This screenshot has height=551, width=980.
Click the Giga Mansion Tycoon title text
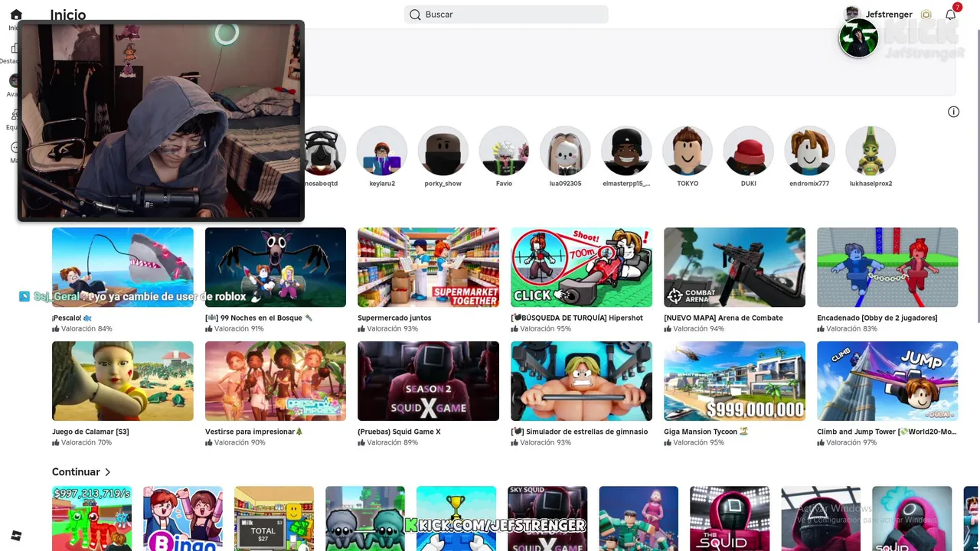[706, 432]
